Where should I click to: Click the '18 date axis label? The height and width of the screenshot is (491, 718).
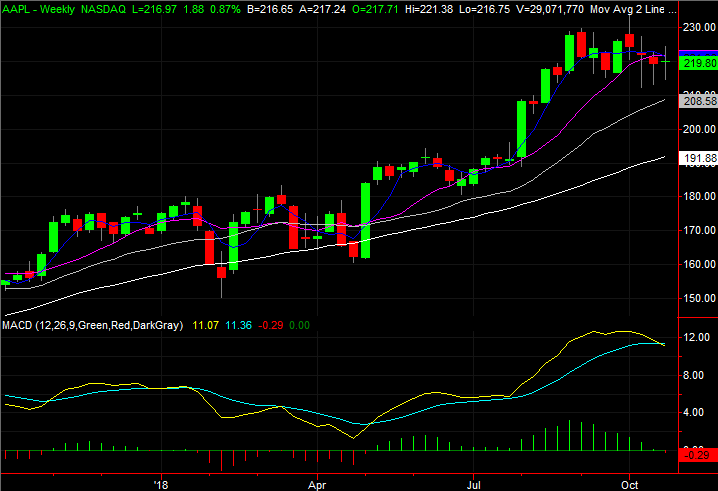(x=161, y=485)
